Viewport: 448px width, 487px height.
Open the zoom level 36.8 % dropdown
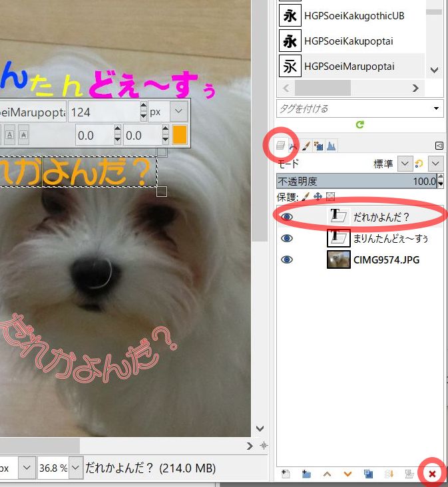click(x=75, y=468)
